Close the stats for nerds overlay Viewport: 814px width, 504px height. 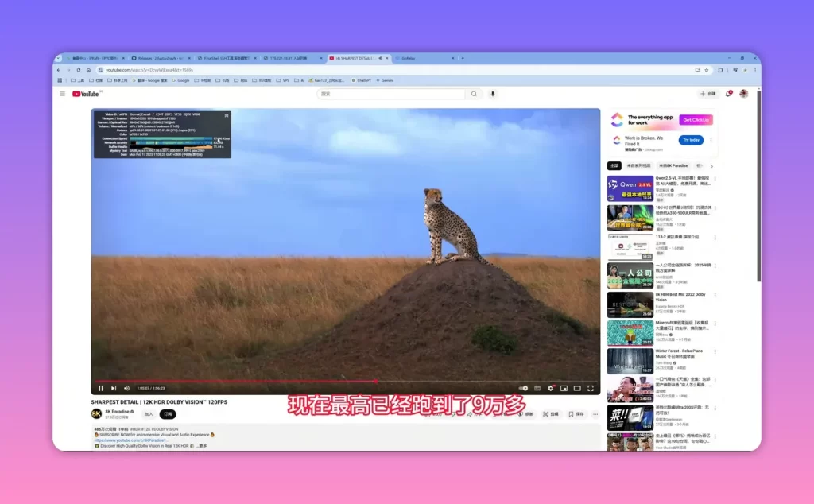point(227,115)
